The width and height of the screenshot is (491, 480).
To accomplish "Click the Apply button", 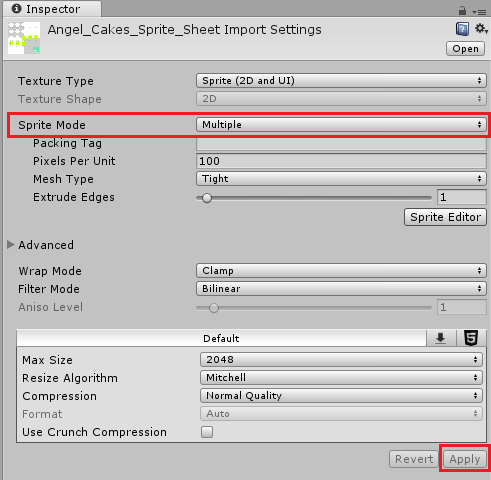I will tap(465, 459).
